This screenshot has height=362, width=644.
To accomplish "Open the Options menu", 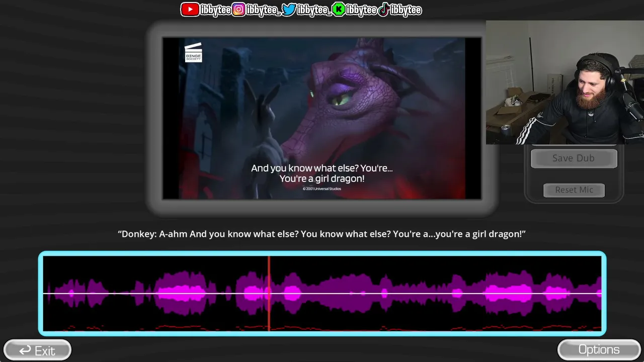I will 599,350.
